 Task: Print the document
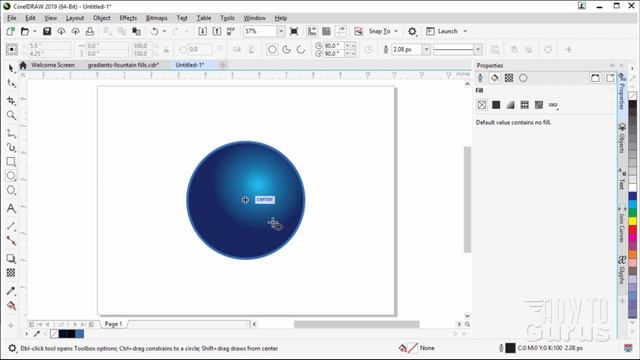click(x=90, y=31)
